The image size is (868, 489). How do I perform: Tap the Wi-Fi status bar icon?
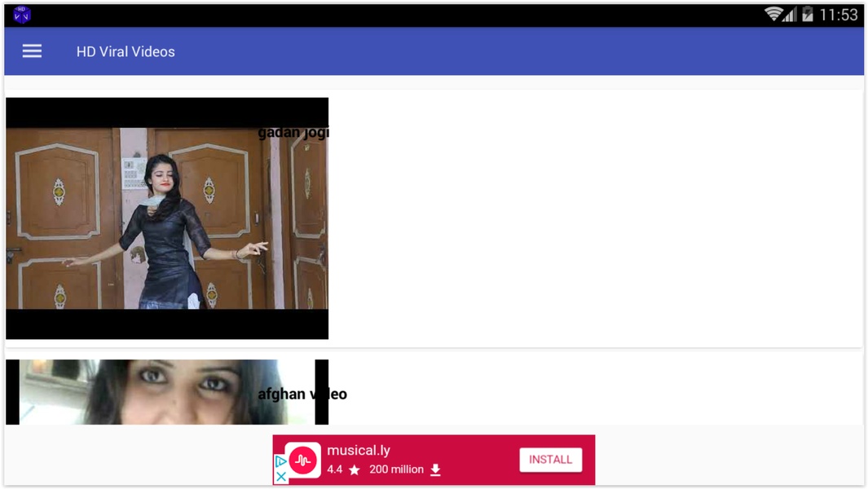point(773,14)
